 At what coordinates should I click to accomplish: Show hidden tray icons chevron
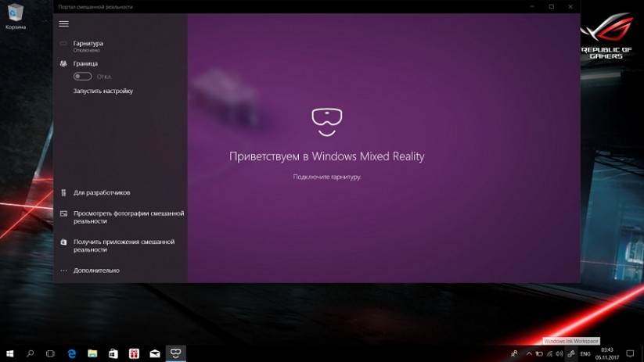[x=529, y=354]
